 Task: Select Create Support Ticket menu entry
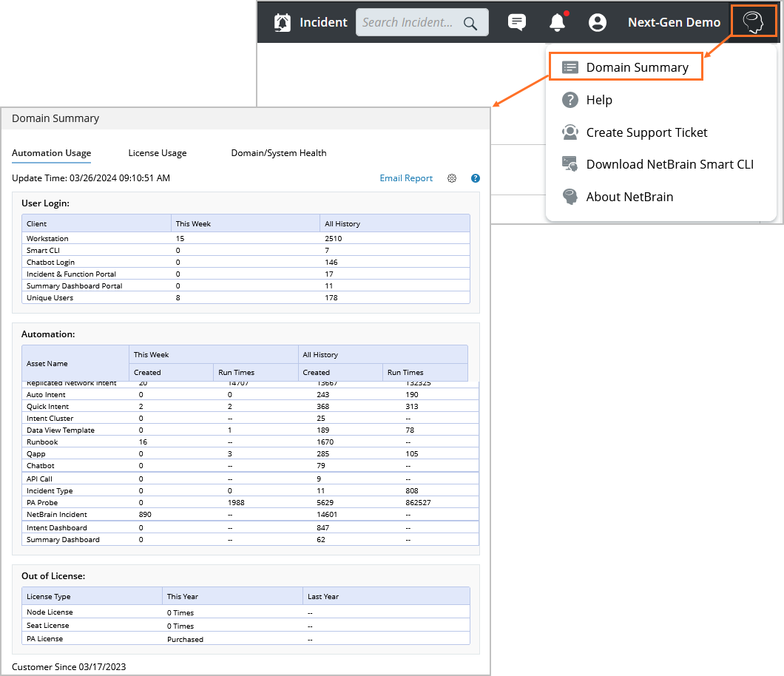pos(646,132)
